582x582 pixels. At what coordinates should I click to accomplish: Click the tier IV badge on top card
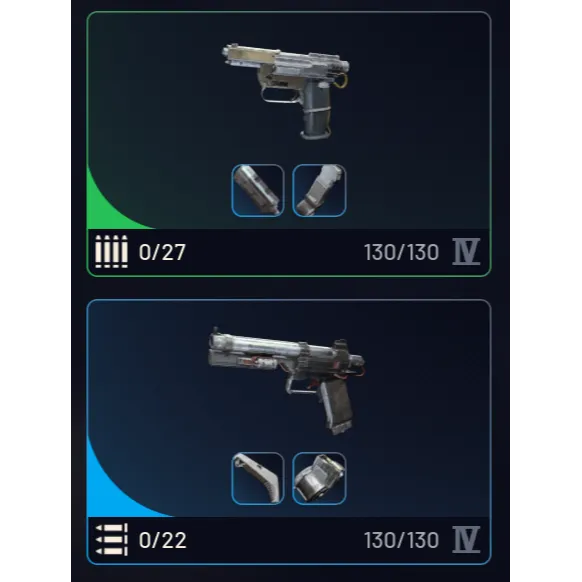click(x=466, y=252)
